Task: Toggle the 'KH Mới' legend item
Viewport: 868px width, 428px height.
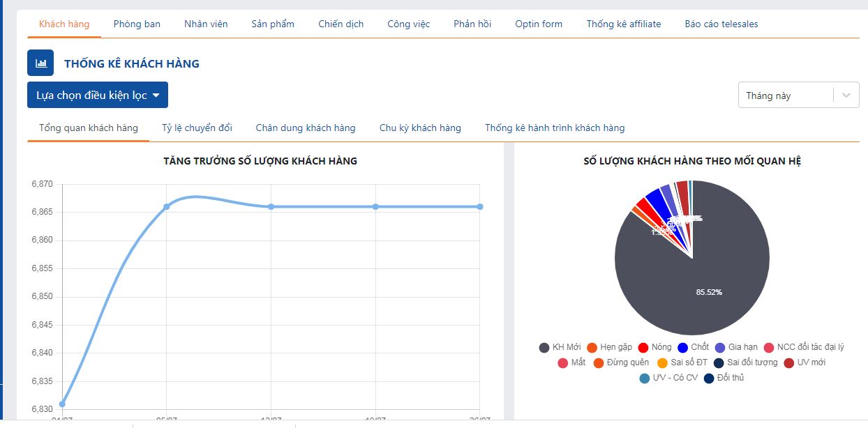Action: point(560,347)
